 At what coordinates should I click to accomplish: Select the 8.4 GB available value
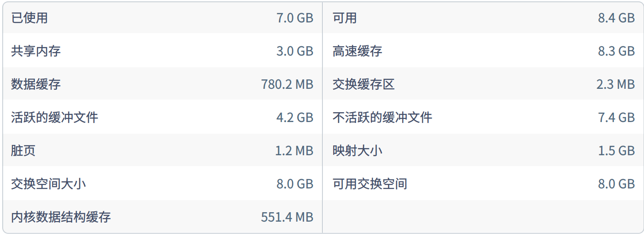click(616, 18)
